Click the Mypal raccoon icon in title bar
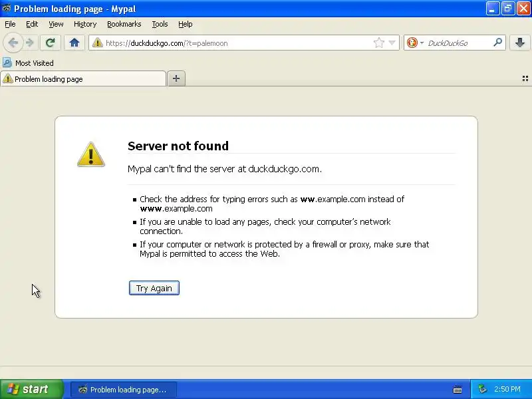532x399 pixels. point(6,8)
